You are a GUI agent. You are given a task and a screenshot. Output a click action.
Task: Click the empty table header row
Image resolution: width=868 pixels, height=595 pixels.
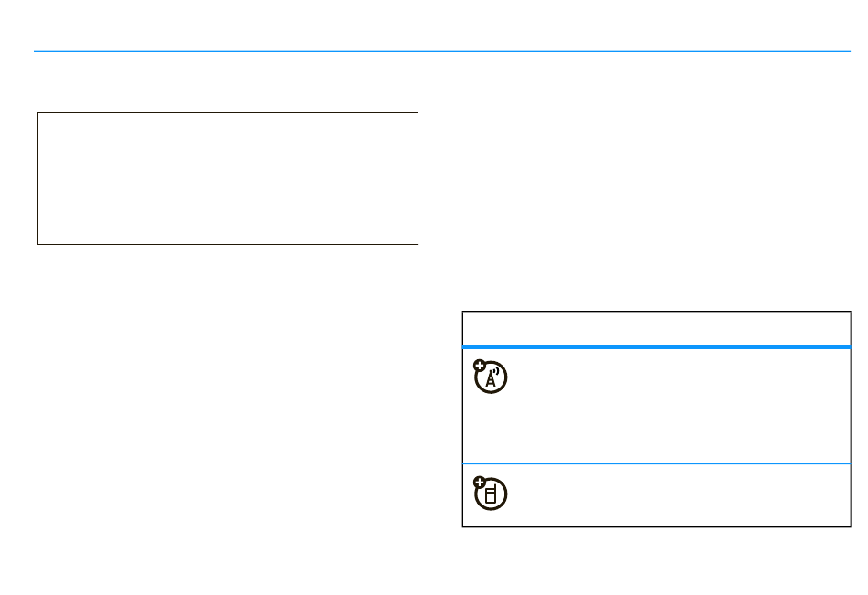657,328
